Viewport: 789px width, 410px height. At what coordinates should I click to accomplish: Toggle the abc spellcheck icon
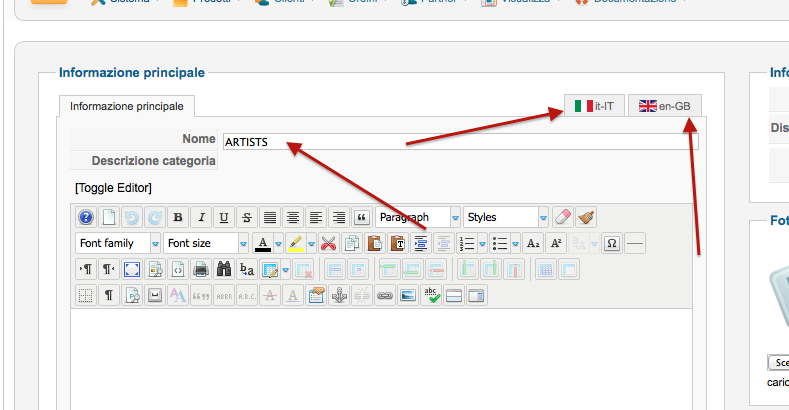coord(431,295)
